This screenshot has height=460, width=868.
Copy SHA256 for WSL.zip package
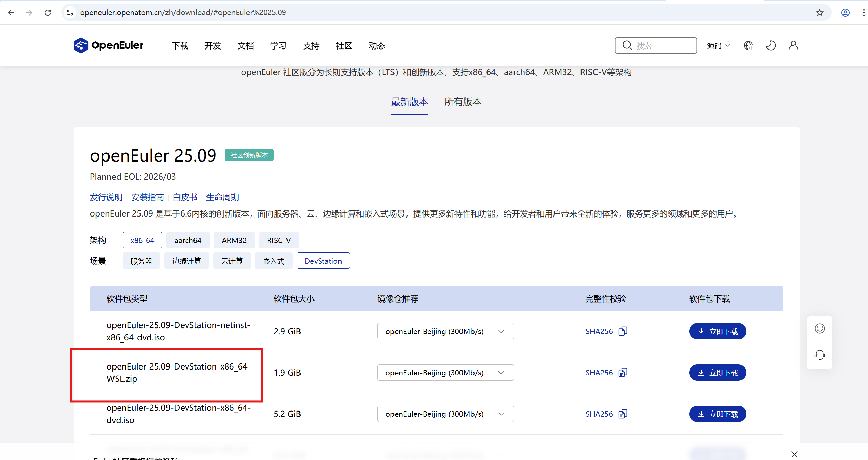[x=623, y=373]
